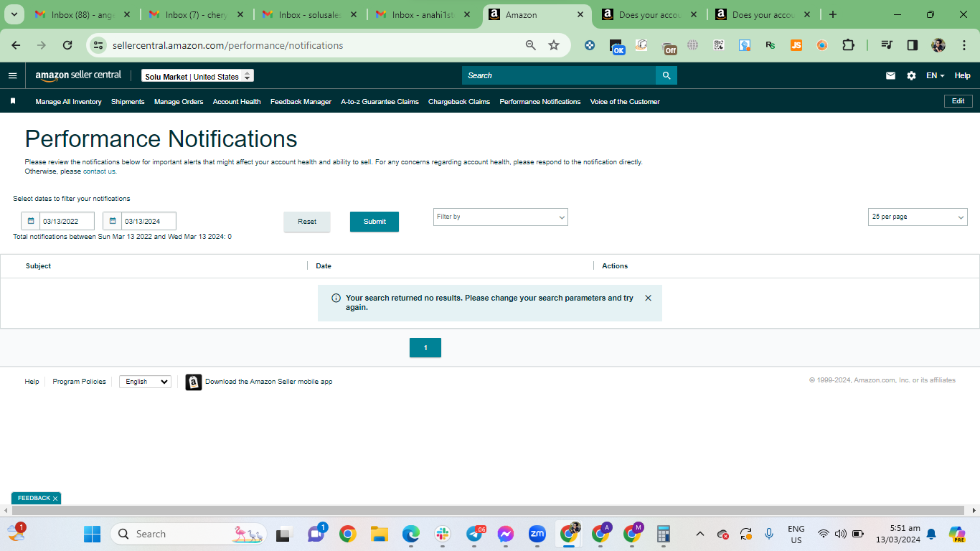Expand the Filter by dropdown
Image resolution: width=980 pixels, height=551 pixels.
(501, 217)
